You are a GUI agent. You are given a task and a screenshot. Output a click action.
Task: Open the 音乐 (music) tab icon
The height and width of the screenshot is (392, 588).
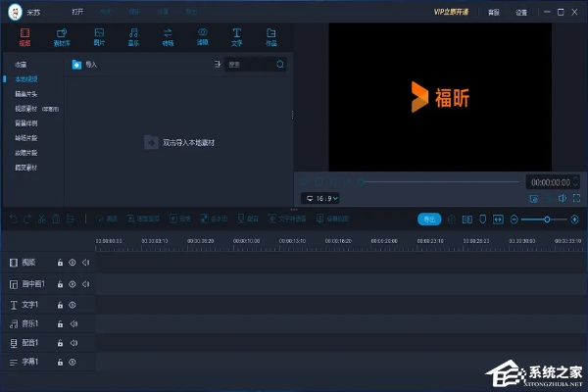(x=133, y=36)
